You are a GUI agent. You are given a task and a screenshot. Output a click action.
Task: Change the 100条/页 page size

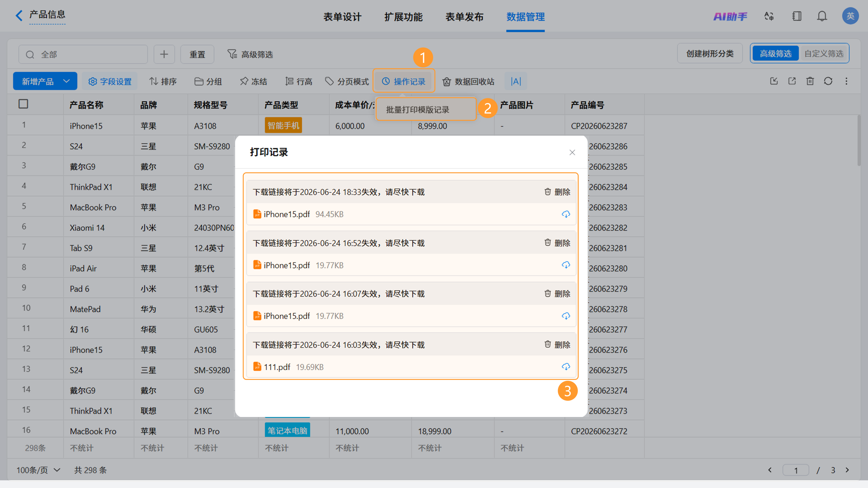click(38, 470)
